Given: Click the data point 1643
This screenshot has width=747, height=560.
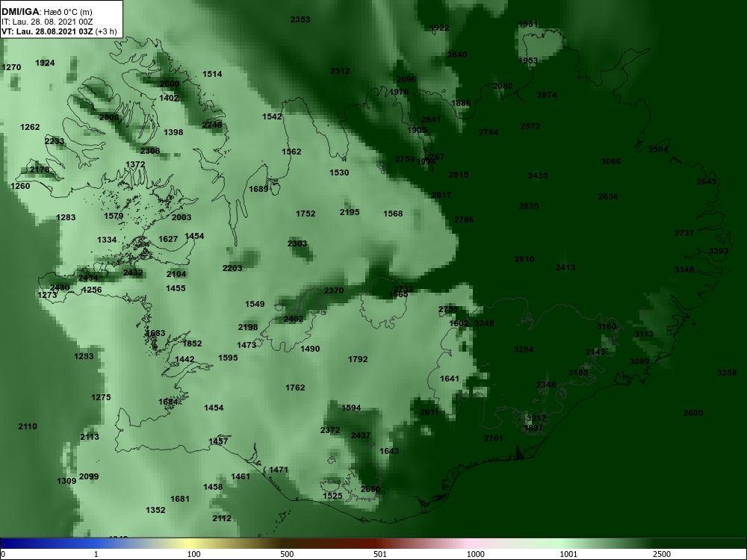Looking at the screenshot, I should point(389,451).
